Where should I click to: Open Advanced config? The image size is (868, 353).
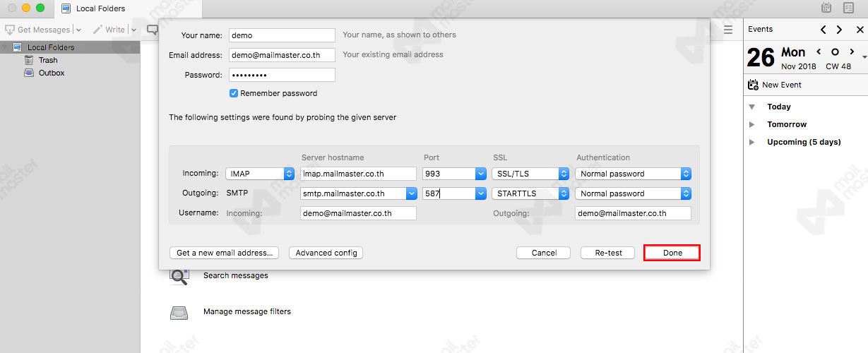[326, 253]
